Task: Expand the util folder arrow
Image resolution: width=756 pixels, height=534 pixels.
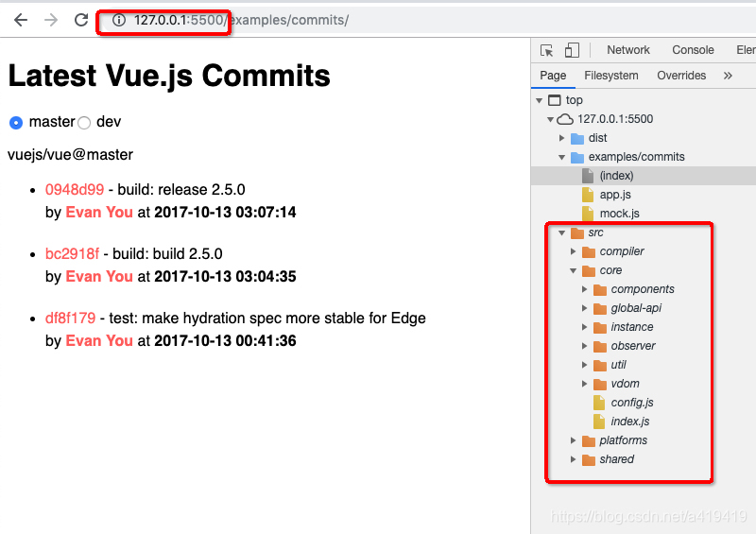Action: [584, 365]
